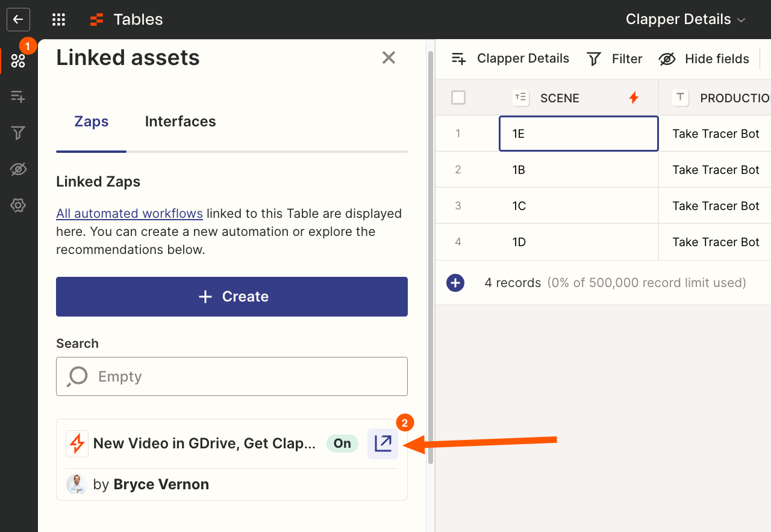Click the Zapier Tables logo icon

tap(96, 20)
